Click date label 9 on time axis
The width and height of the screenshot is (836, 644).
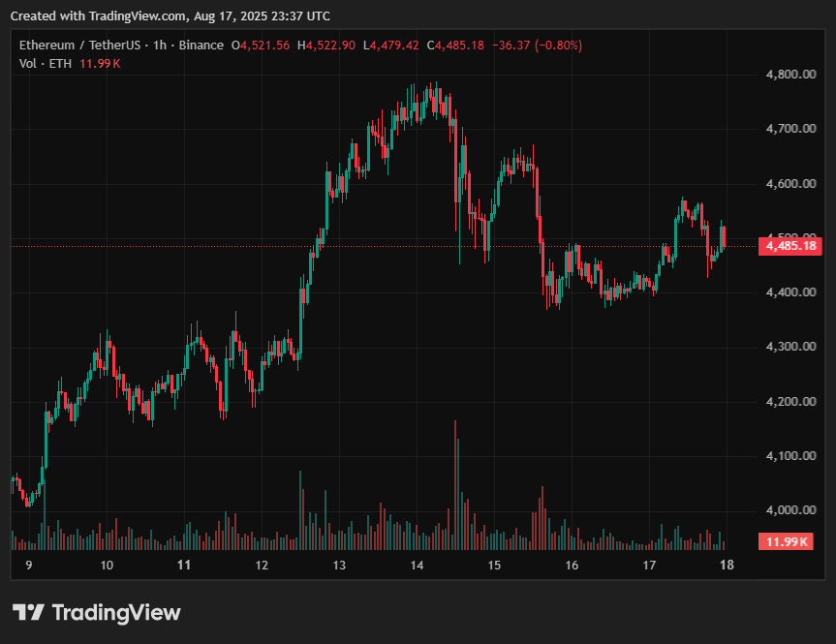tap(29, 566)
